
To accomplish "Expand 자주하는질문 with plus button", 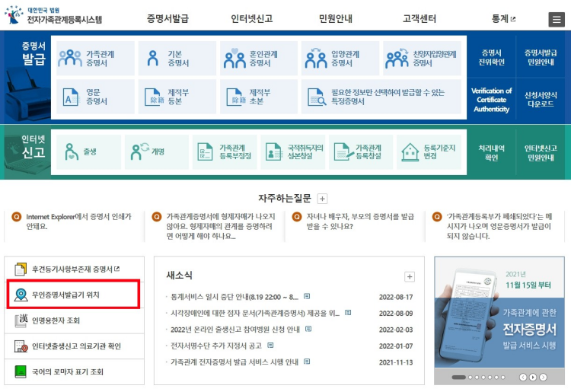I will click(322, 199).
